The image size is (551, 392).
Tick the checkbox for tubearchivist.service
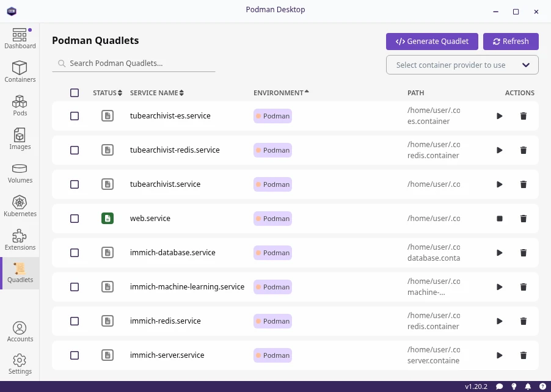[x=75, y=184]
